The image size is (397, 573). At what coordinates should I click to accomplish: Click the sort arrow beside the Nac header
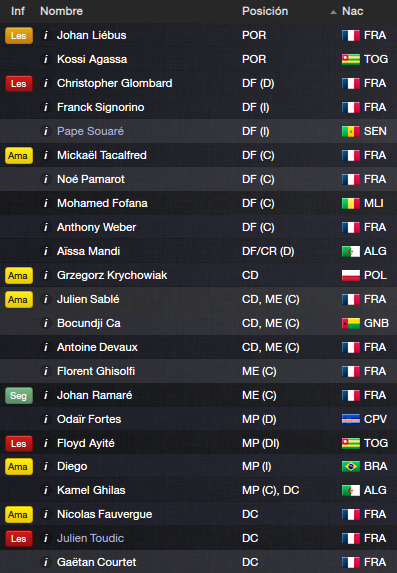coord(333,12)
